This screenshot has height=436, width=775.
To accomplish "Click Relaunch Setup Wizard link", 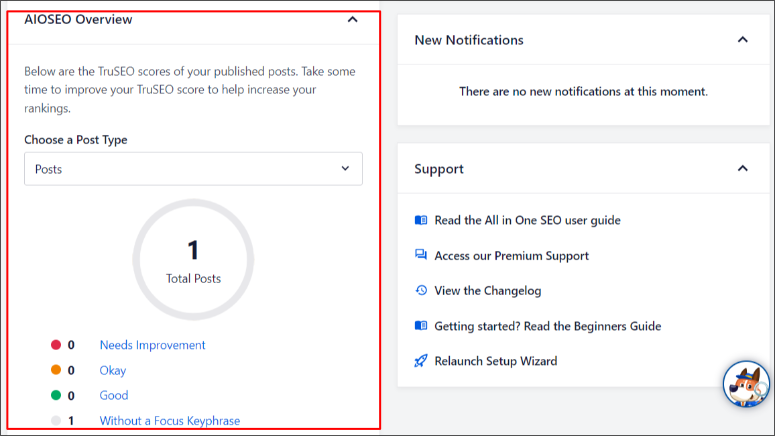I will pyautogui.click(x=496, y=361).
